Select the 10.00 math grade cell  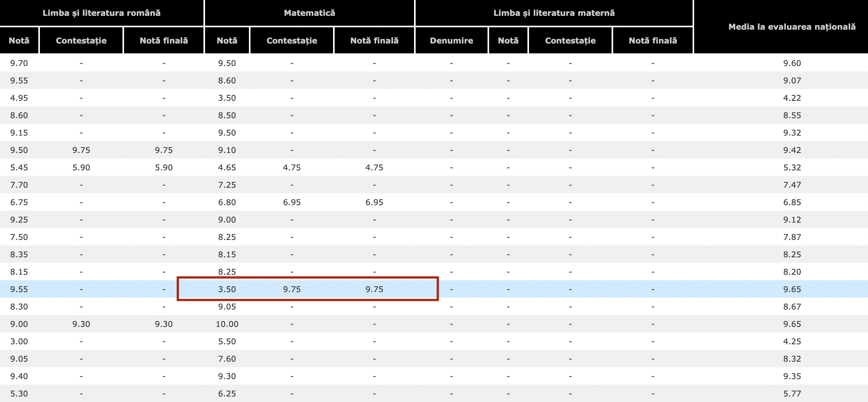point(227,324)
